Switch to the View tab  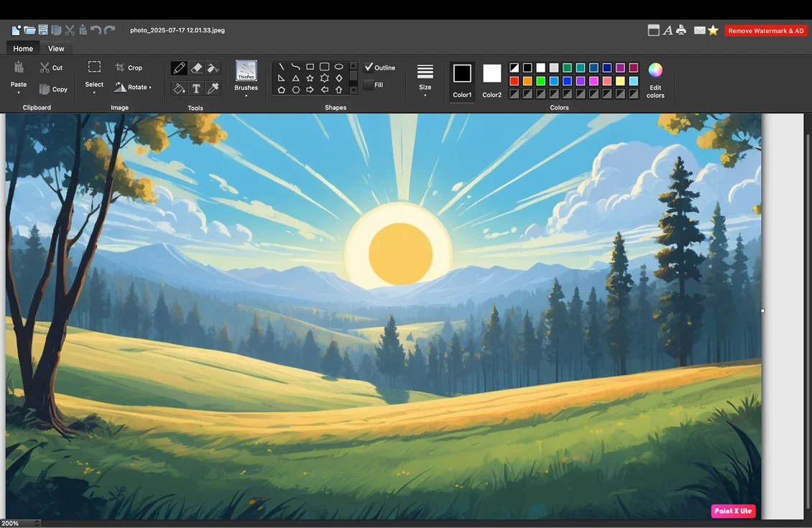click(56, 49)
